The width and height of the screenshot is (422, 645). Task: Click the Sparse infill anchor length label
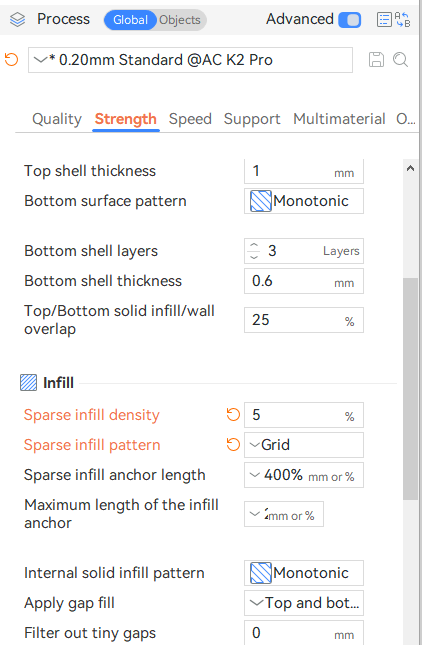click(x=114, y=475)
